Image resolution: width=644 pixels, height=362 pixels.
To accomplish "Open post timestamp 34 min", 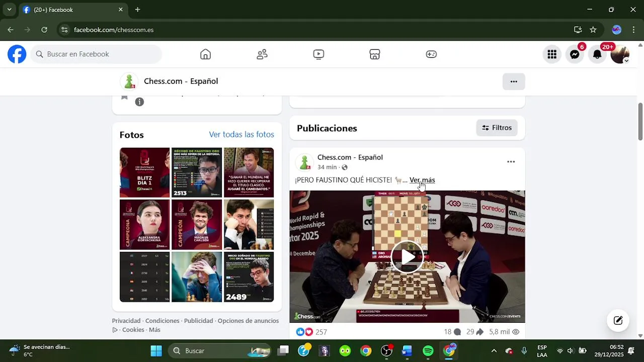I will point(327,167).
